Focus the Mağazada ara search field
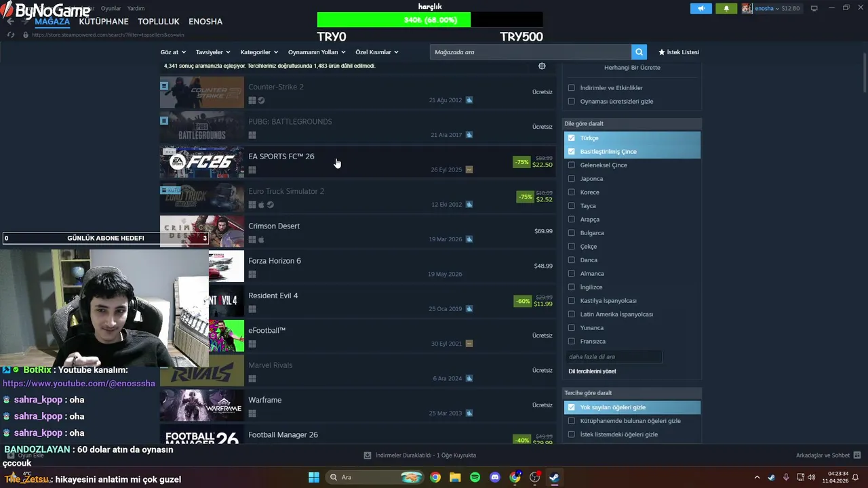This screenshot has width=868, height=488. (530, 52)
